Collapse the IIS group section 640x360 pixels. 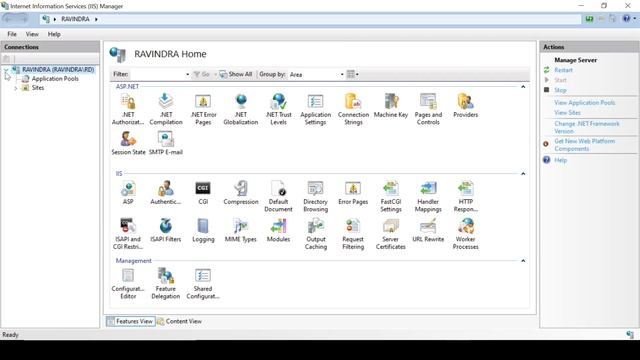(523, 173)
